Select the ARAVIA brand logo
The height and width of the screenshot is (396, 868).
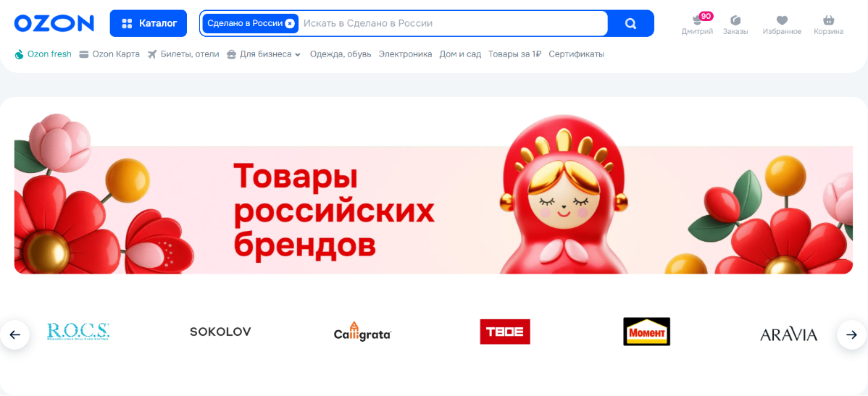click(789, 334)
